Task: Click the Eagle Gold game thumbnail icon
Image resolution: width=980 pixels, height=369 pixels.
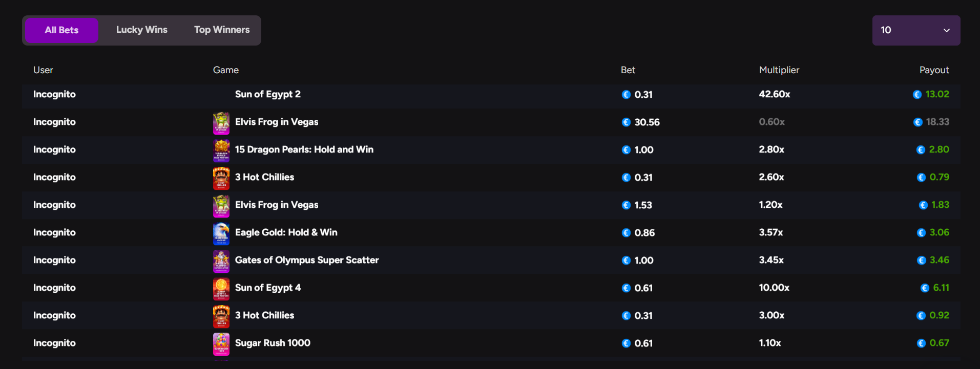Action: pyautogui.click(x=221, y=233)
